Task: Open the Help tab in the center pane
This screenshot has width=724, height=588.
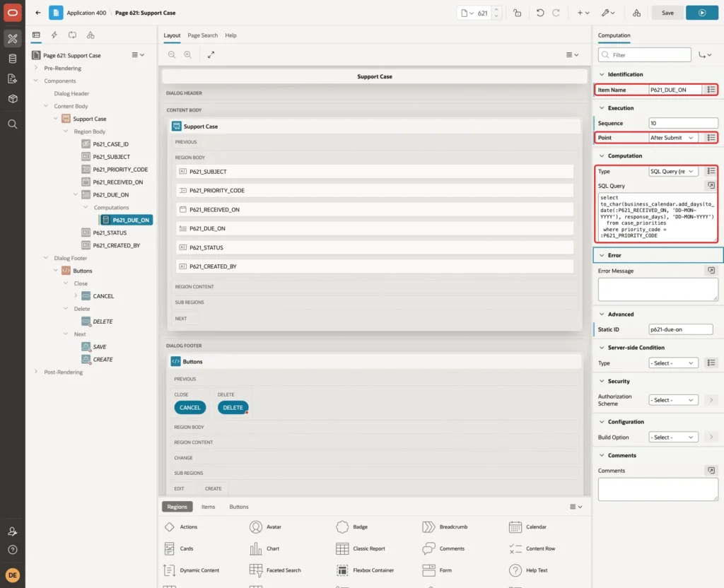Action: (231, 35)
